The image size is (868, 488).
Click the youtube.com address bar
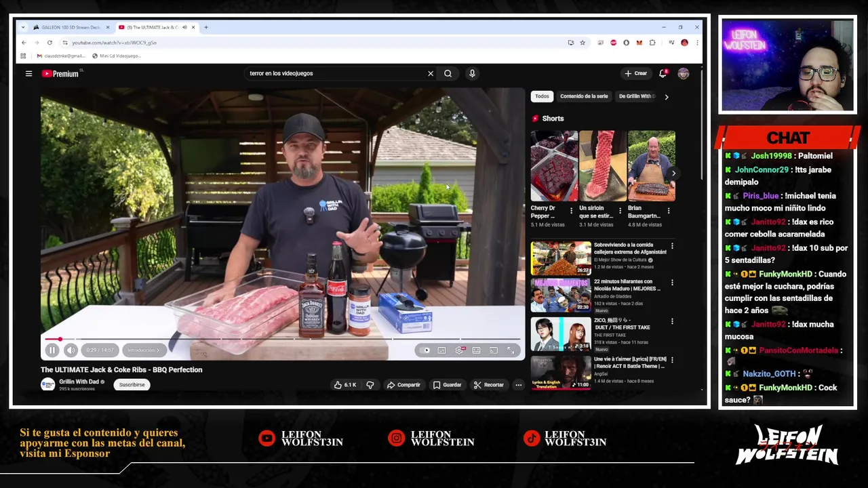[x=312, y=43]
